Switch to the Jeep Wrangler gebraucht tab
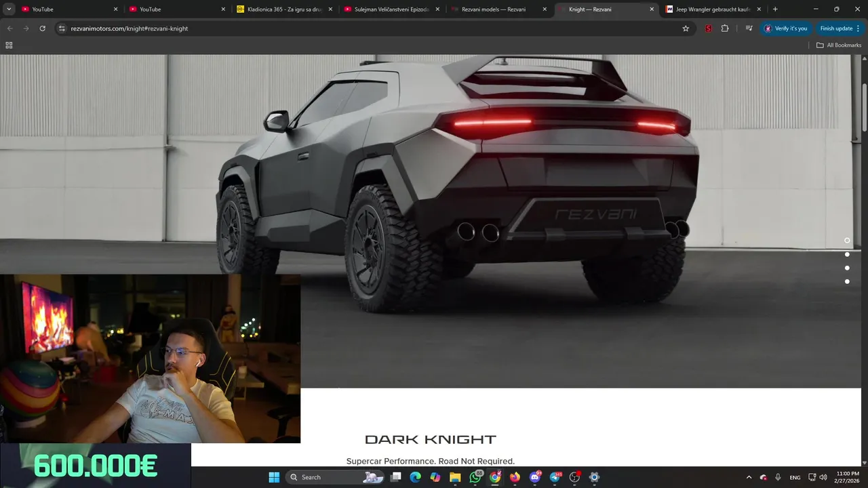This screenshot has width=868, height=488. pyautogui.click(x=713, y=9)
